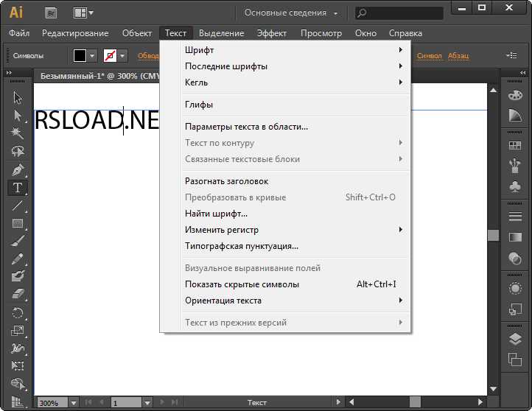Select the Pencil tool
The height and width of the screenshot is (411, 532).
(x=17, y=259)
